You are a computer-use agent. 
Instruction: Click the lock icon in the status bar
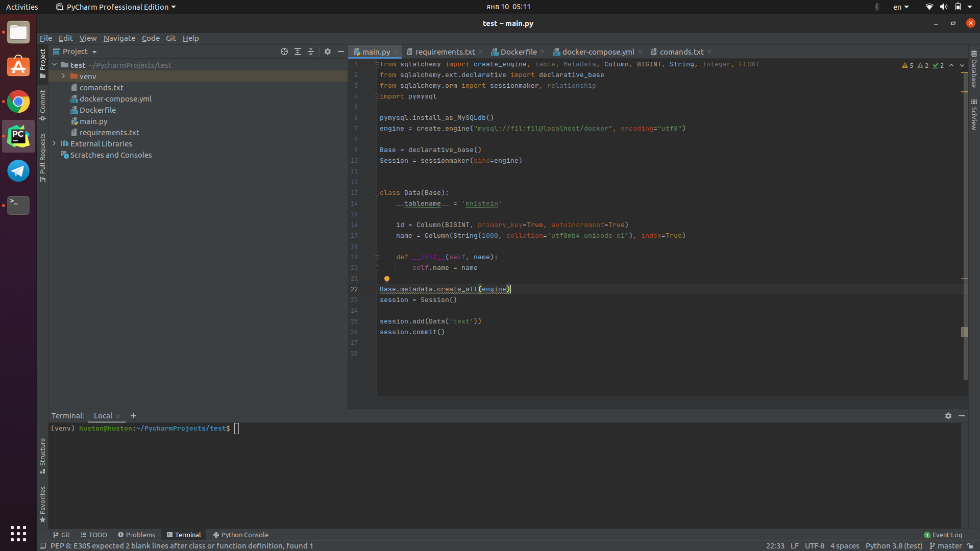tap(970, 546)
